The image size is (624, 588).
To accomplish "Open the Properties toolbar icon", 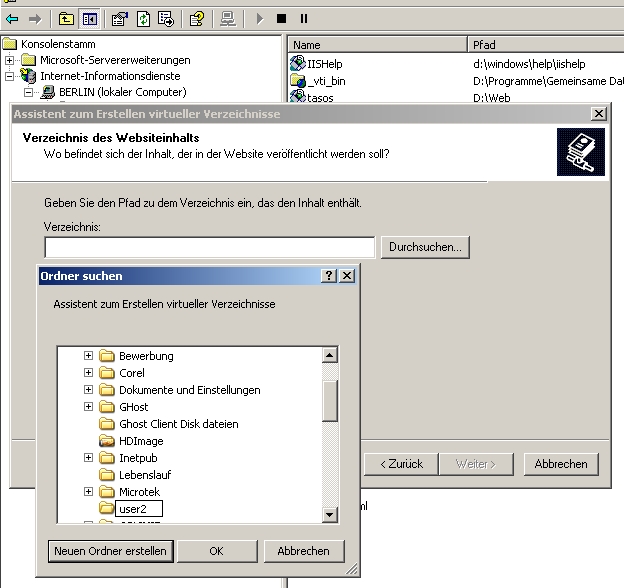I will [120, 18].
